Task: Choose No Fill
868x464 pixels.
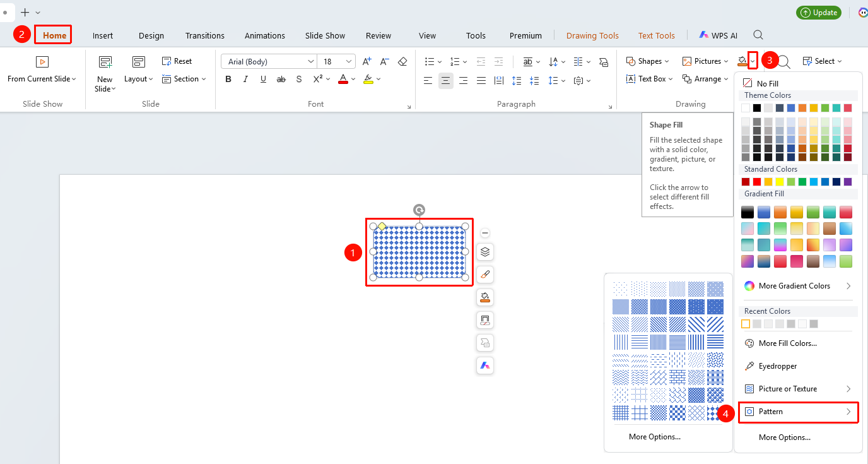Action: click(761, 83)
